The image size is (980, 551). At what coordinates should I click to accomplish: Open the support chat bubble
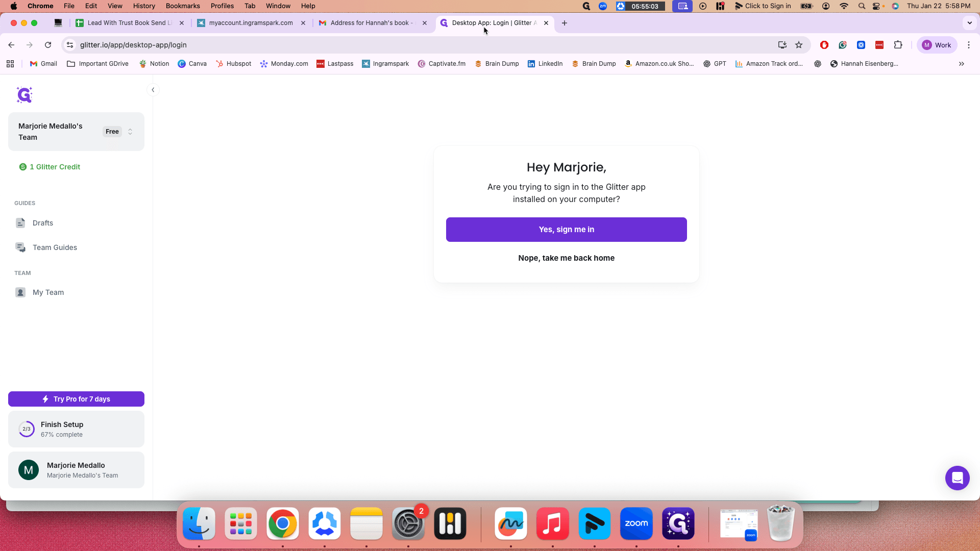[x=957, y=478]
